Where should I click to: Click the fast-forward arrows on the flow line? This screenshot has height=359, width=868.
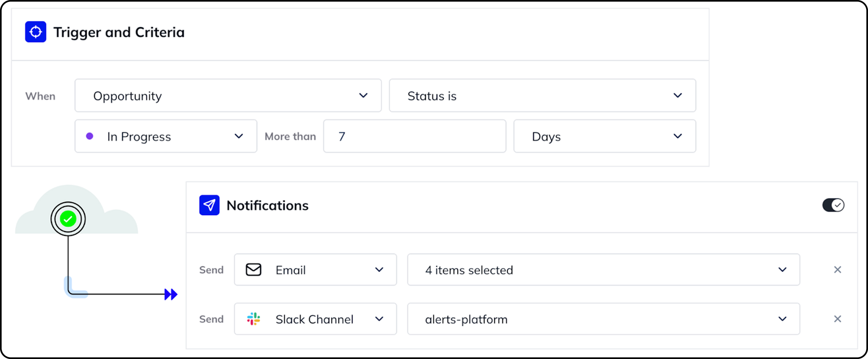coord(171,294)
